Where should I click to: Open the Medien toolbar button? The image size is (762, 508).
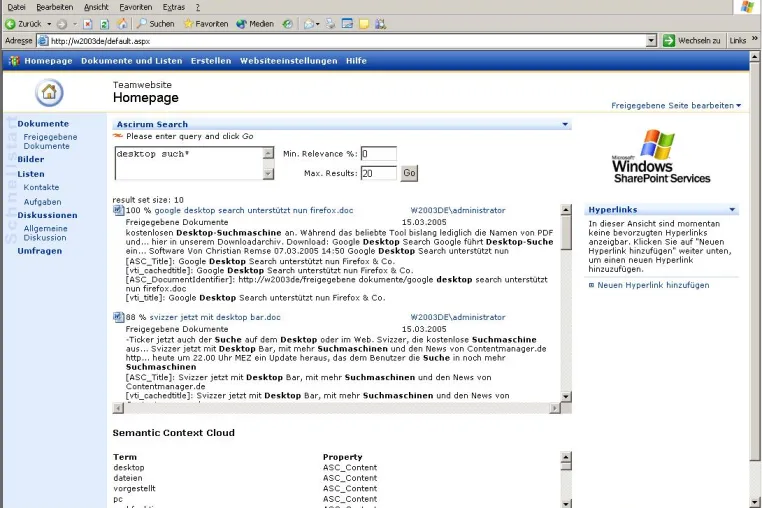pos(255,24)
